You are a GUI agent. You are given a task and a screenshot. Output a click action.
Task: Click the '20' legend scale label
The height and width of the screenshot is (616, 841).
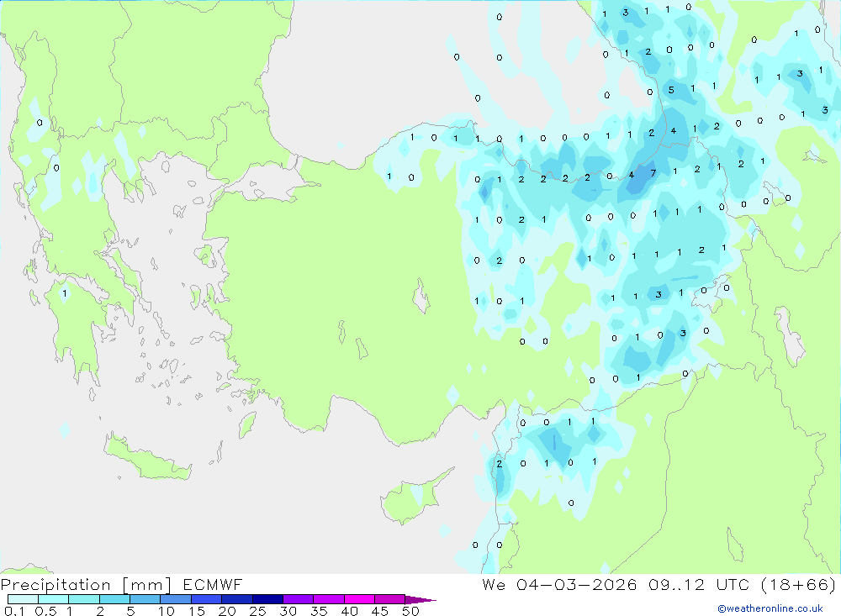pos(227,611)
